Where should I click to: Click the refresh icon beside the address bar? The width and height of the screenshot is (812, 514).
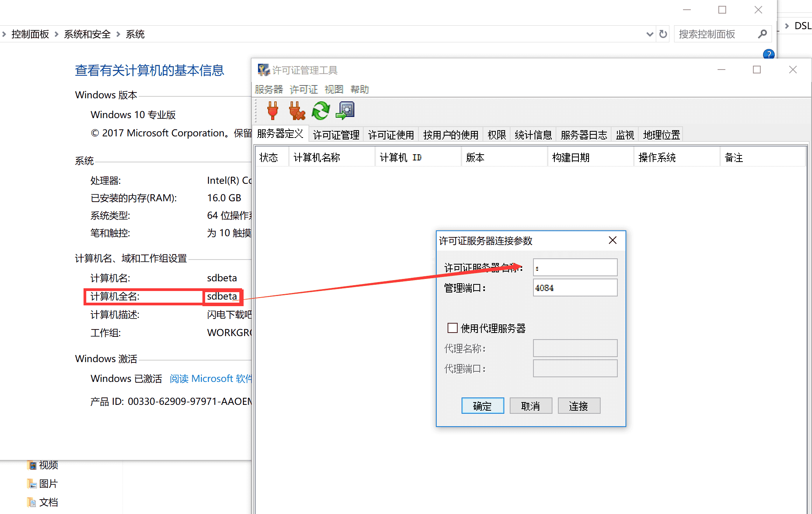[662, 34]
